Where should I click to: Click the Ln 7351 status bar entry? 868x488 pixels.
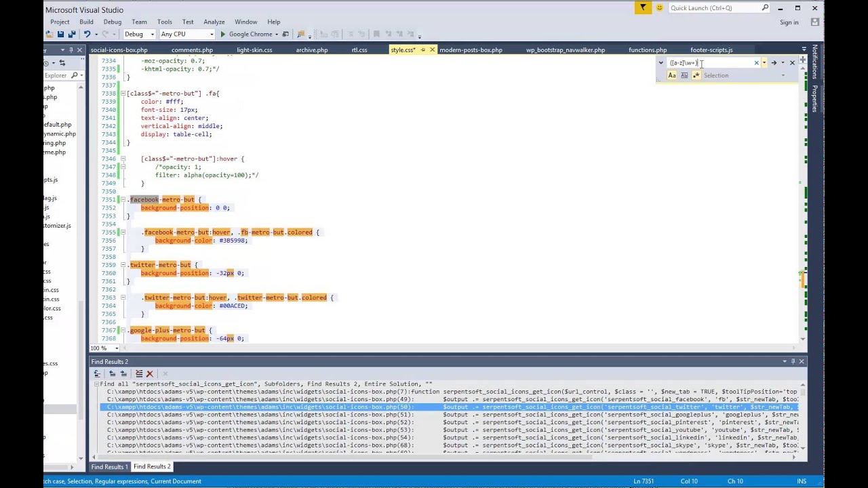(x=644, y=481)
